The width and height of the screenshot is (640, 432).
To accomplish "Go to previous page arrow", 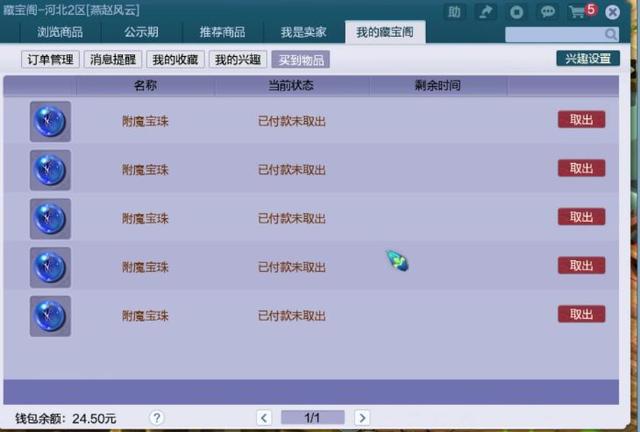I will pyautogui.click(x=264, y=418).
